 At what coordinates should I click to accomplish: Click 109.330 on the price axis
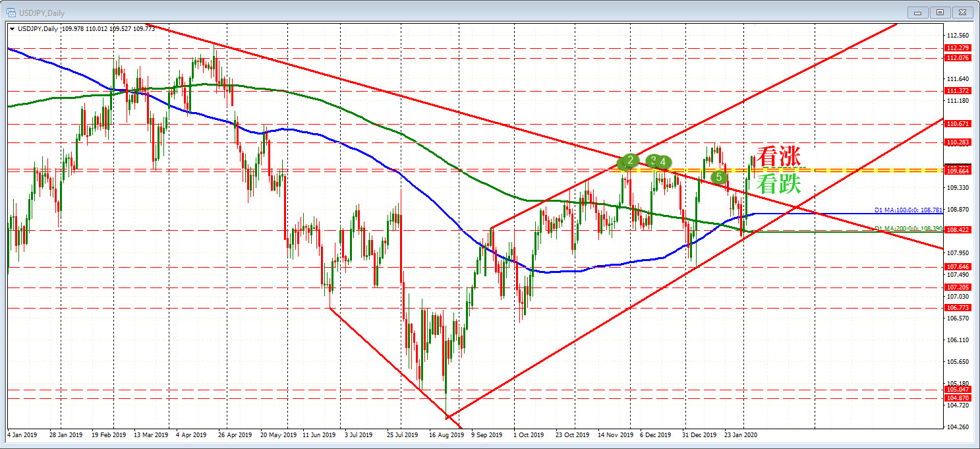tap(958, 187)
